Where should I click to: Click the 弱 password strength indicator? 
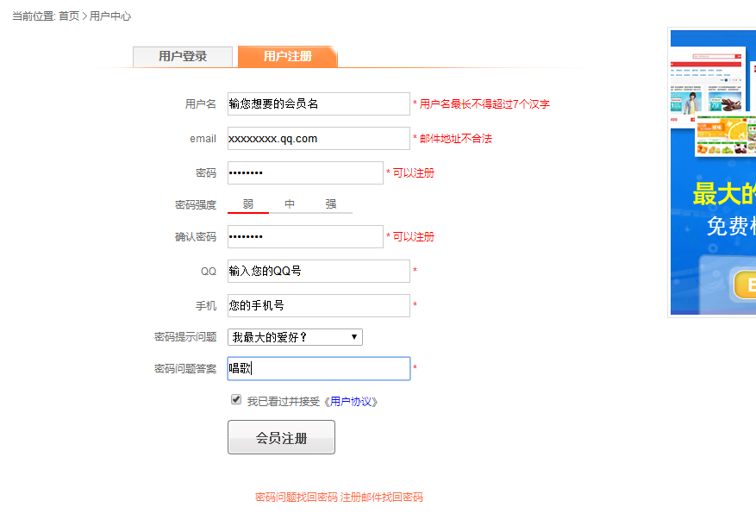click(x=247, y=204)
